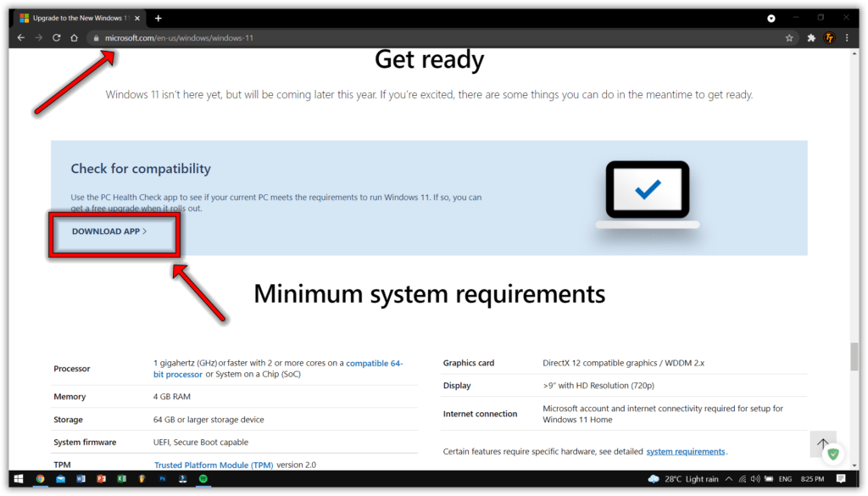The height and width of the screenshot is (496, 868).
Task: Open the tab search dropdown button
Action: coord(771,19)
